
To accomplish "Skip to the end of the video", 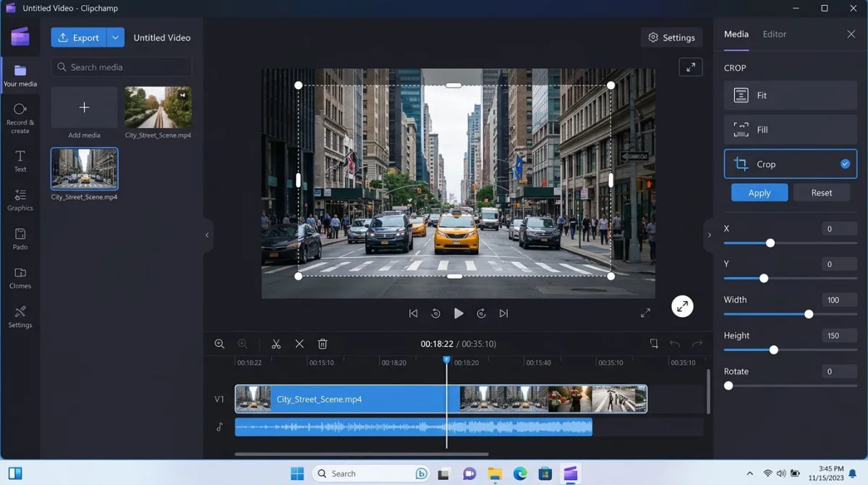I will click(503, 313).
